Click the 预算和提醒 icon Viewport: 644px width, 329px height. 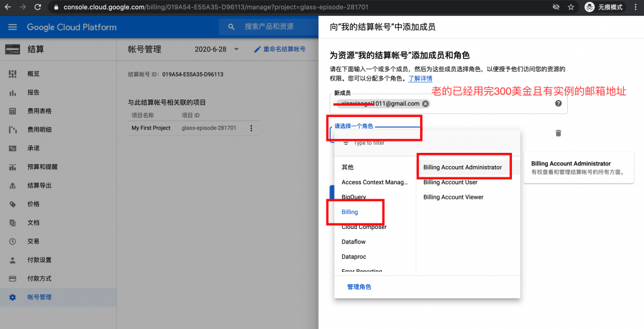pos(13,167)
